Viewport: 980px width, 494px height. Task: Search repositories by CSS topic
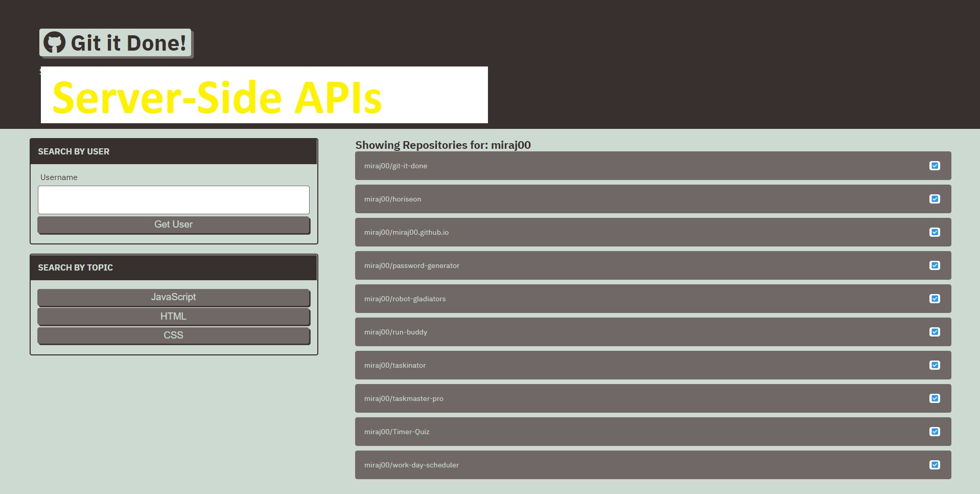(174, 335)
